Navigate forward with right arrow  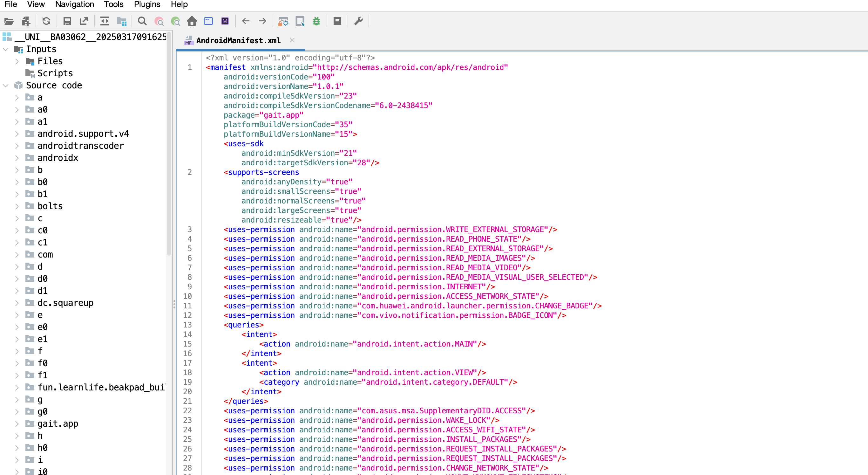coord(262,21)
